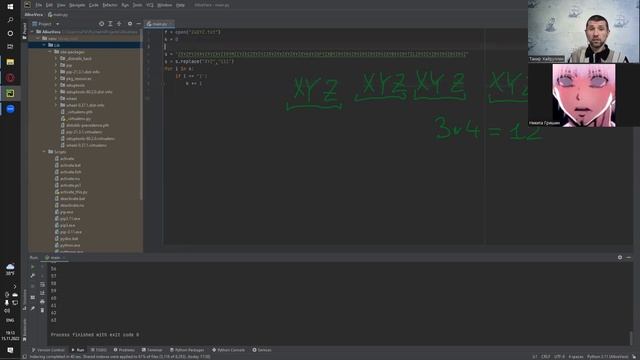Open the Version Control tool window
640x360 pixels.
click(x=48, y=350)
